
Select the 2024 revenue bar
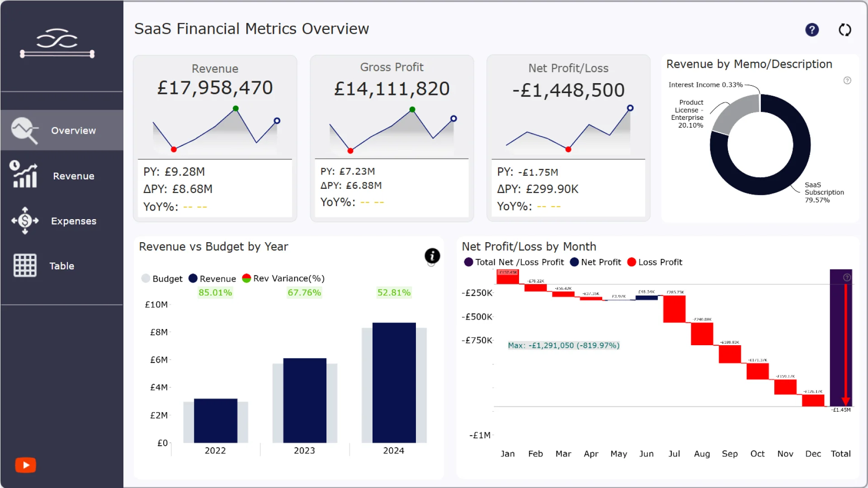[x=394, y=382]
